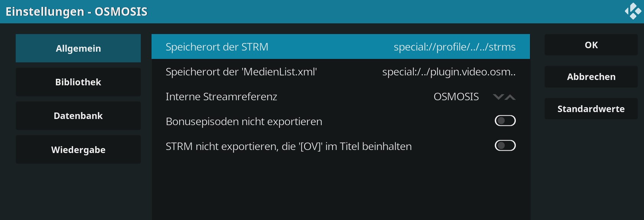The image size is (644, 220).
Task: Click the Einstellungen - OSMOSIS dialog title
Action: pos(76,11)
